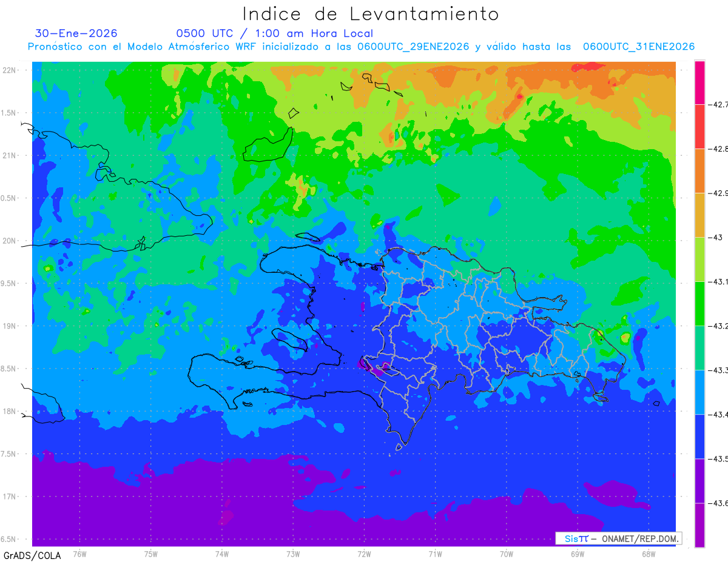Select the initialization stamp "0600UTC_29ENE2026"
This screenshot has height=562, width=728.
pyautogui.click(x=413, y=47)
